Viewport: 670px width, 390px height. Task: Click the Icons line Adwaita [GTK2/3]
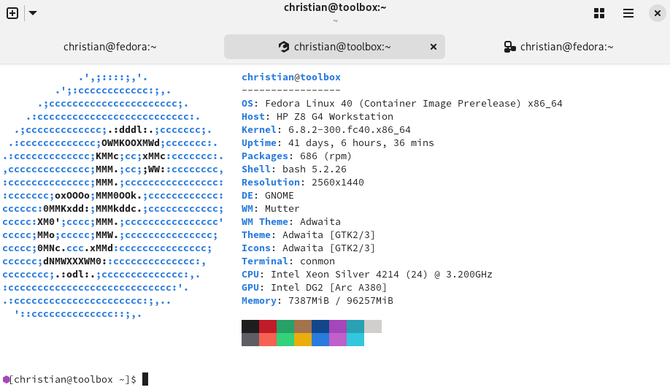(308, 248)
